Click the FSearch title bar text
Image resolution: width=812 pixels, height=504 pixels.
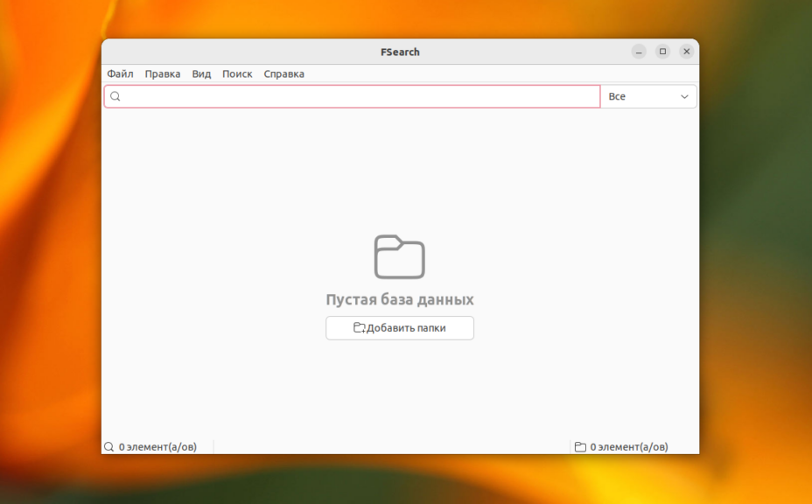click(400, 52)
